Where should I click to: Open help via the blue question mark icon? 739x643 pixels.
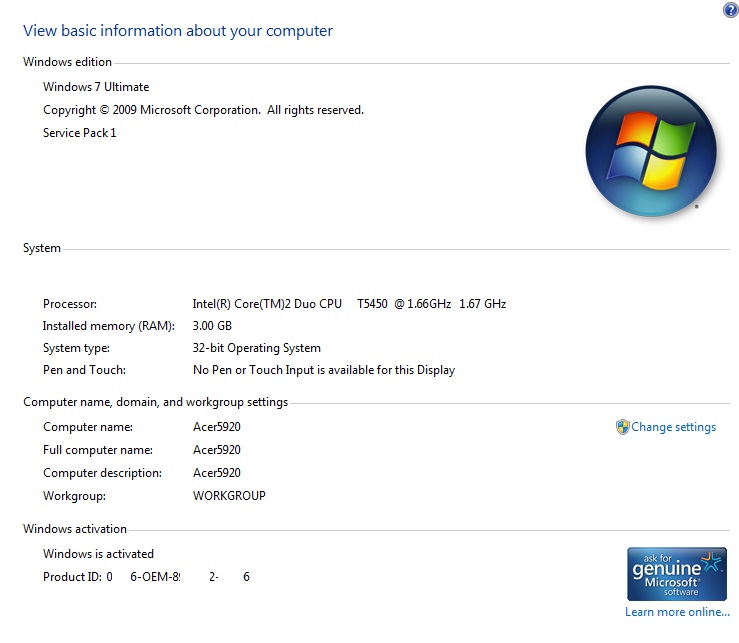click(x=729, y=10)
